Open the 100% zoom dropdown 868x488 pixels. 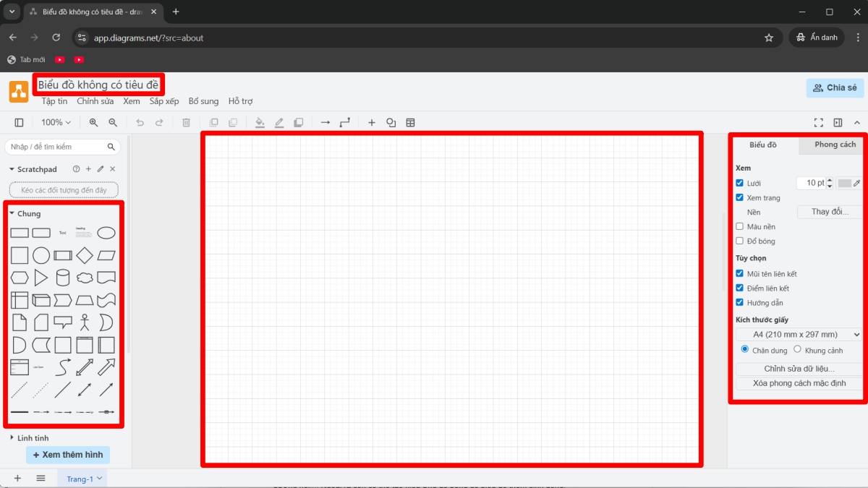(56, 123)
